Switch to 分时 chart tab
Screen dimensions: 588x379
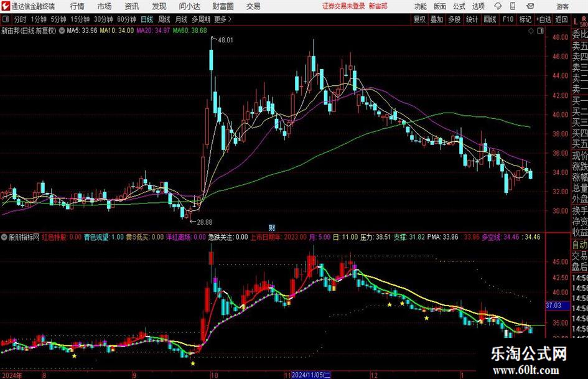tap(21, 19)
